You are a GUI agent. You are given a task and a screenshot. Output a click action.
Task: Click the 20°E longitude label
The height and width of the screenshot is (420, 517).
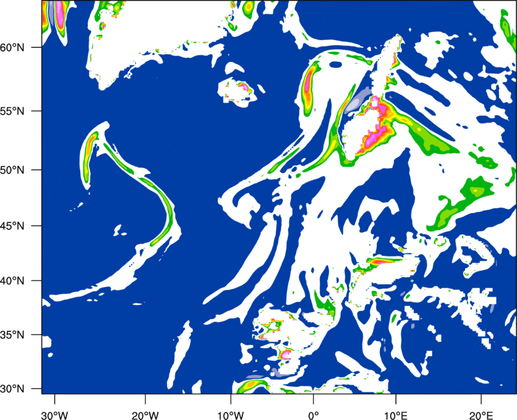pyautogui.click(x=481, y=415)
